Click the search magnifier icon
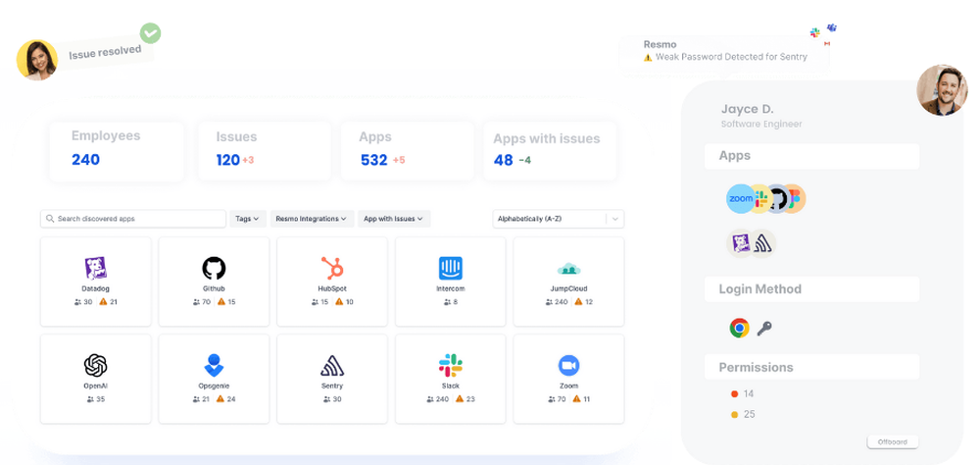The height and width of the screenshot is (465, 980). [50, 219]
